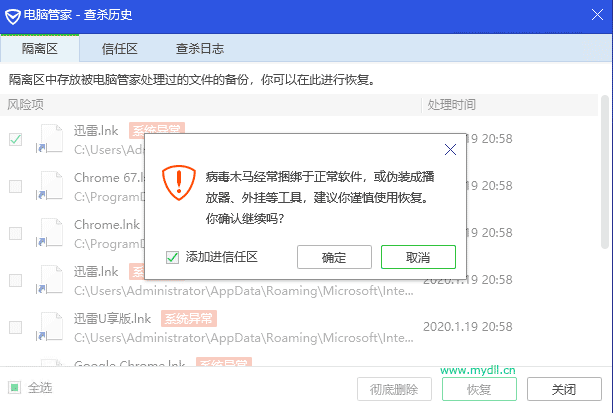Click the first 迅雷.lnk shortcut file icon
The image size is (613, 413).
click(x=50, y=139)
